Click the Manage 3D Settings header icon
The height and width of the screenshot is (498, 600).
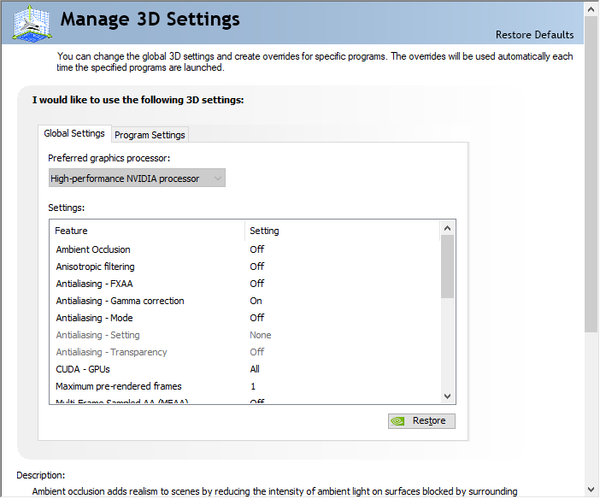pyautogui.click(x=32, y=23)
